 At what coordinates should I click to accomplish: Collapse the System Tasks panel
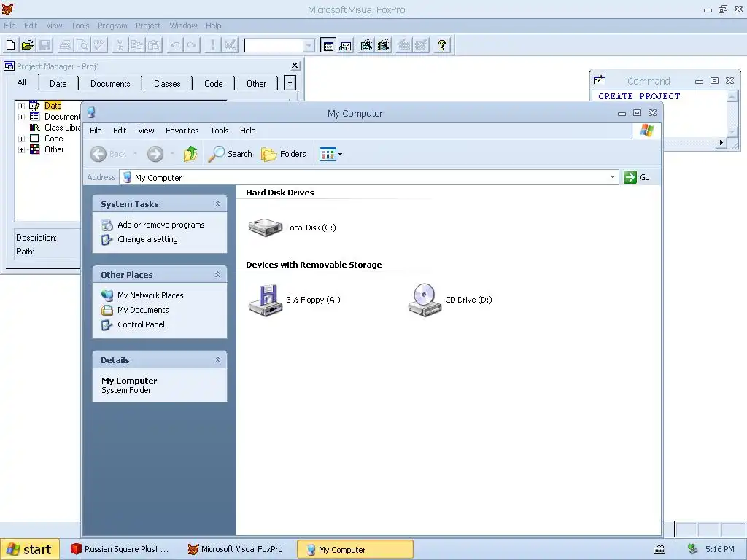217,204
